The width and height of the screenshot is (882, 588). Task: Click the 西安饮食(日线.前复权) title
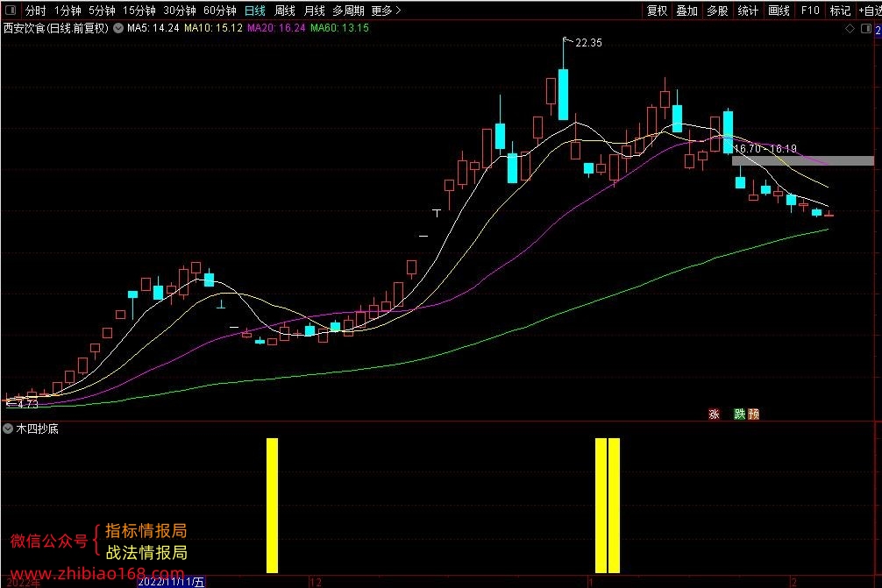tap(56, 28)
